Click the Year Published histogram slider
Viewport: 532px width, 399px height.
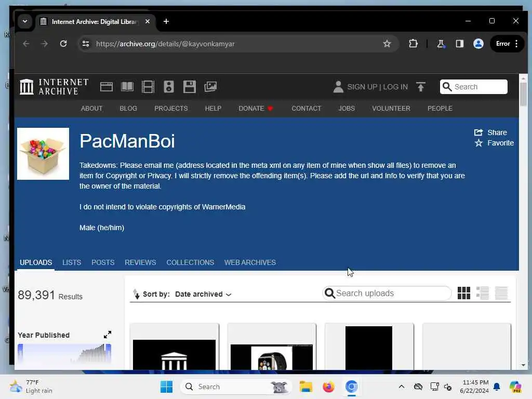(x=64, y=353)
